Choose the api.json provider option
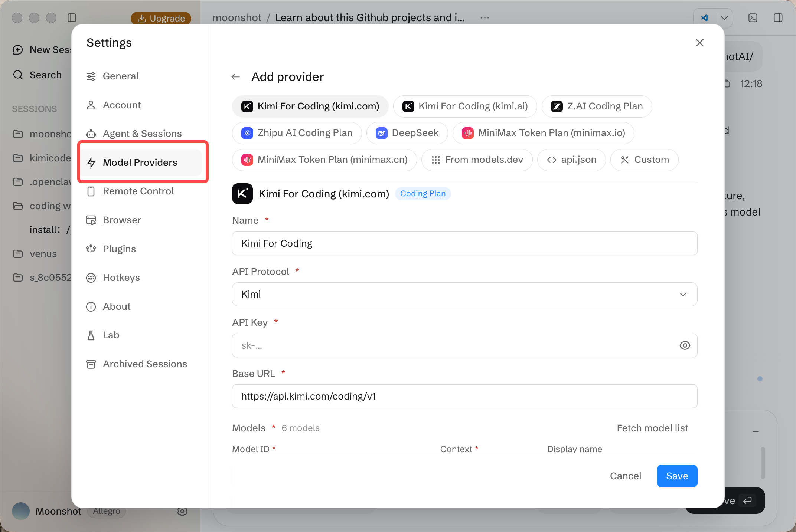This screenshot has width=796, height=532. point(571,160)
